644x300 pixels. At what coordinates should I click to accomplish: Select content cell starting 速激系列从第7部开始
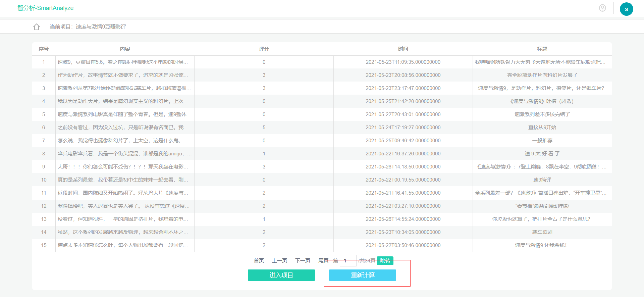click(x=125, y=88)
